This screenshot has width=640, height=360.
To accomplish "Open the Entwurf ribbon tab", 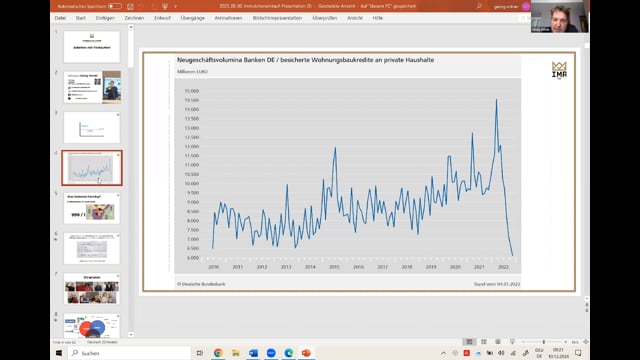I will tap(162, 18).
